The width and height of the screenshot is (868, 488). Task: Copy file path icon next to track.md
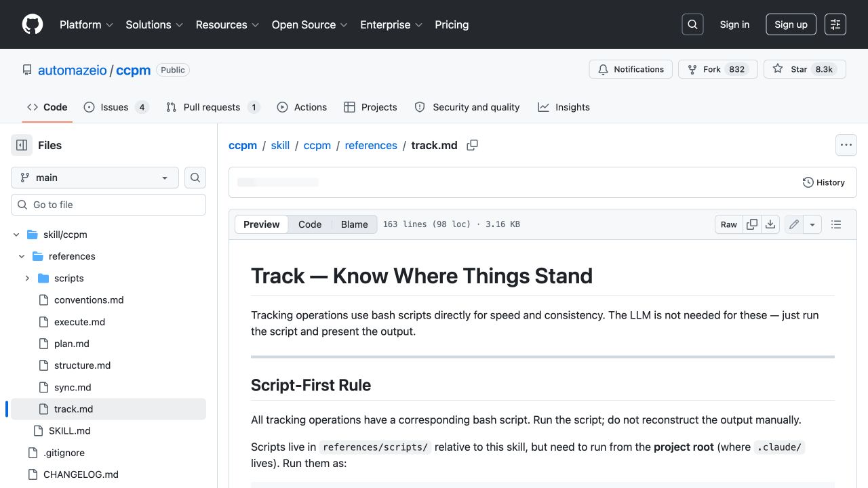[473, 145]
